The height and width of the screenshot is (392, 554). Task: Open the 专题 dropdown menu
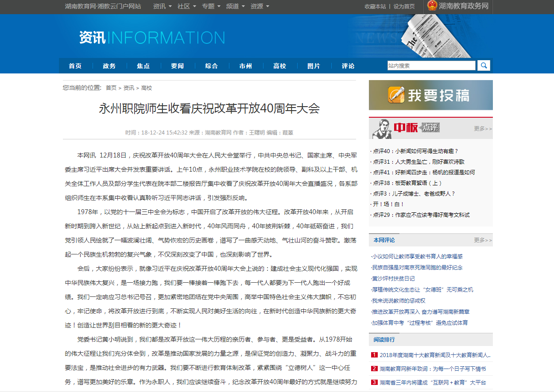[211, 6]
